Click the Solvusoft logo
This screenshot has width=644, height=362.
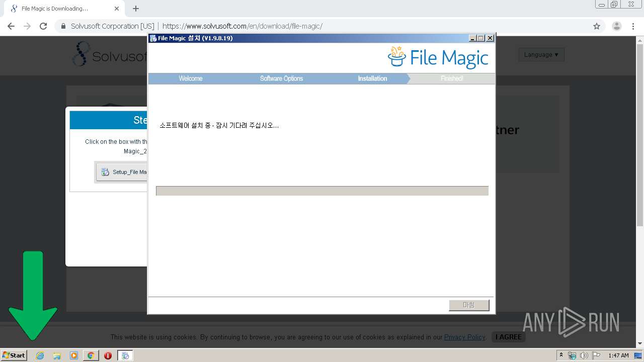[109, 54]
